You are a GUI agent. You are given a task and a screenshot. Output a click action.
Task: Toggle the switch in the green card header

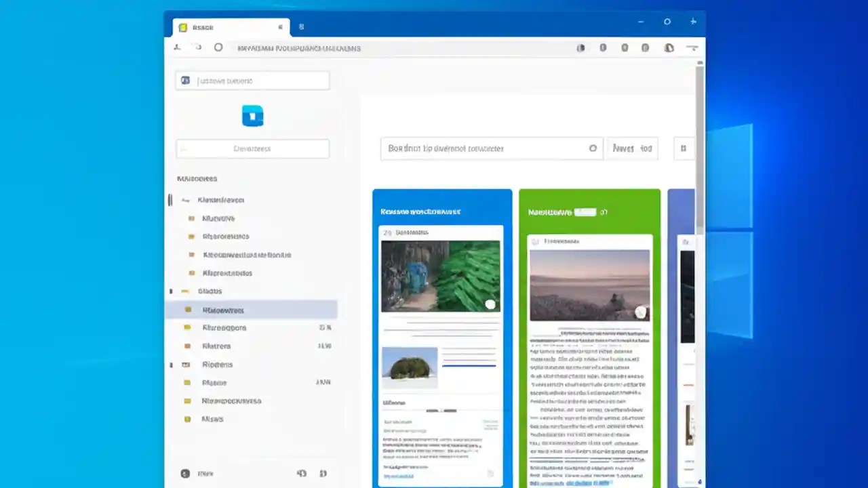click(585, 211)
